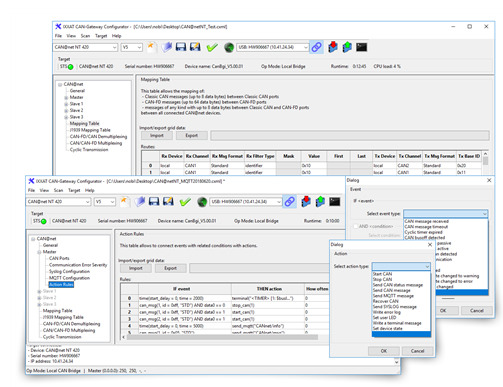The image size is (503, 387).
Task: Select 'Cyclic Transmission' in Action Rules window tree
Action: pyautogui.click(x=62, y=337)
